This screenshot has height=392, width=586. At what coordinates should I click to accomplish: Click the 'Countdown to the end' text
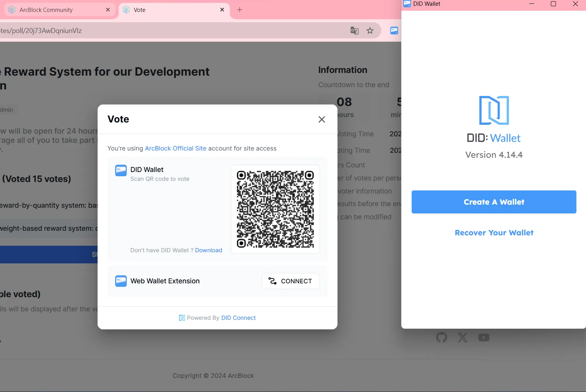coord(354,85)
